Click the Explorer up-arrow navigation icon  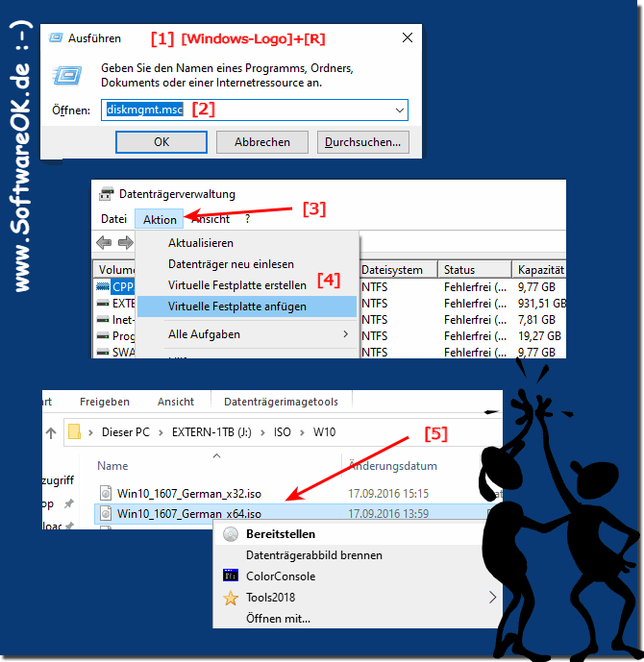[51, 432]
